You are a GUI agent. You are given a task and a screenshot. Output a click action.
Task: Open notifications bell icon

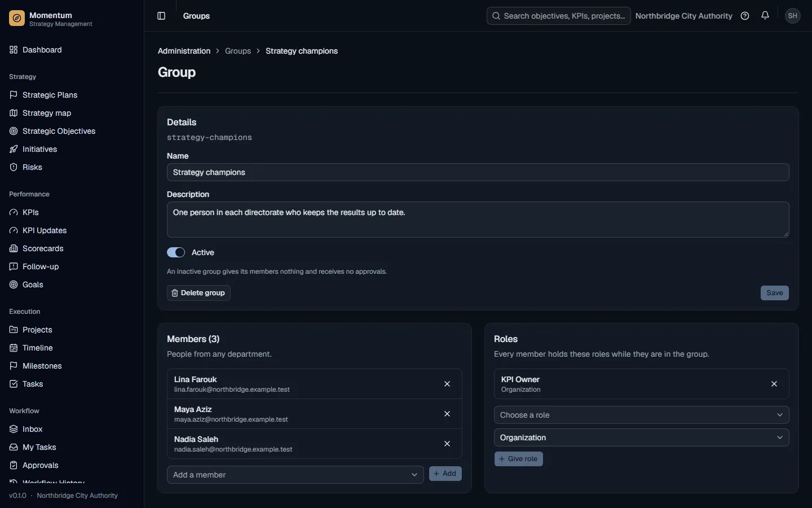coord(765,16)
